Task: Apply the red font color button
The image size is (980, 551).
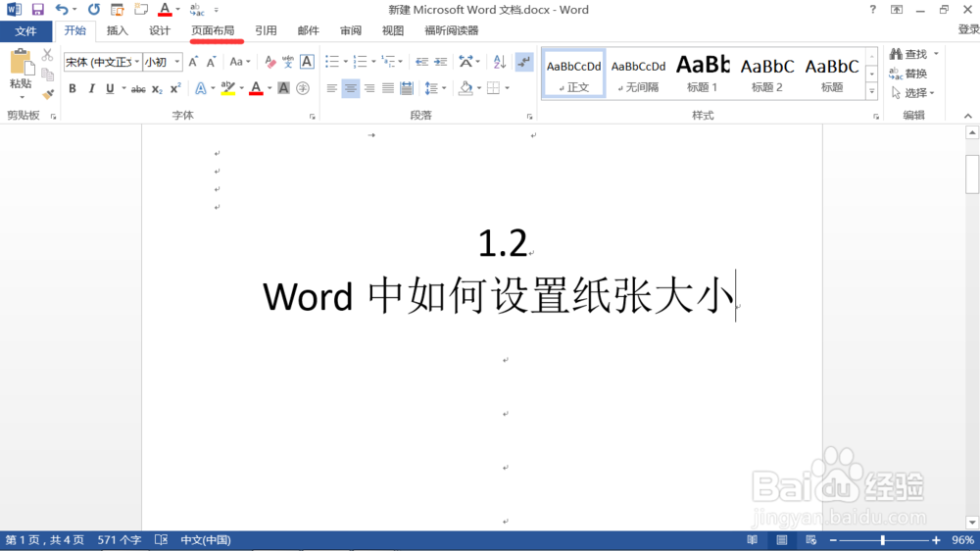Action: pyautogui.click(x=256, y=89)
